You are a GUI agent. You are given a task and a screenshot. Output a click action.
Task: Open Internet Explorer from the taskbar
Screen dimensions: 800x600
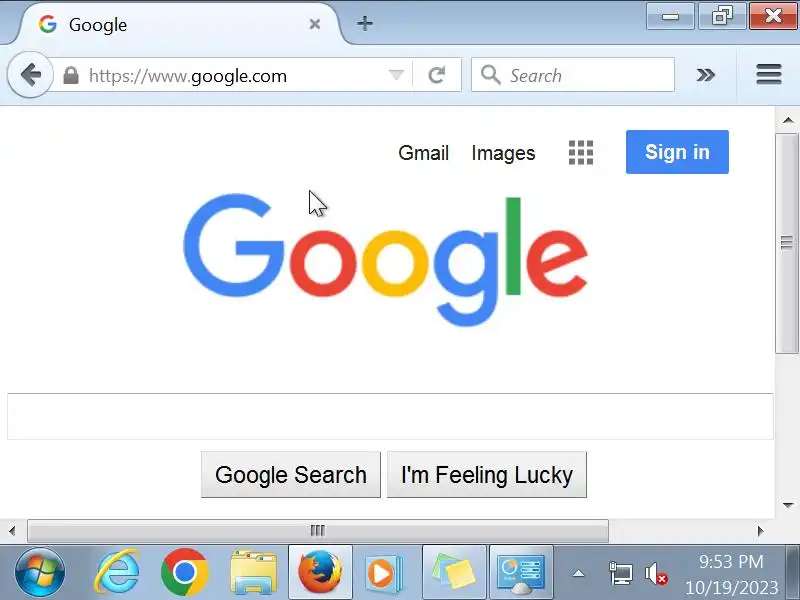click(117, 572)
